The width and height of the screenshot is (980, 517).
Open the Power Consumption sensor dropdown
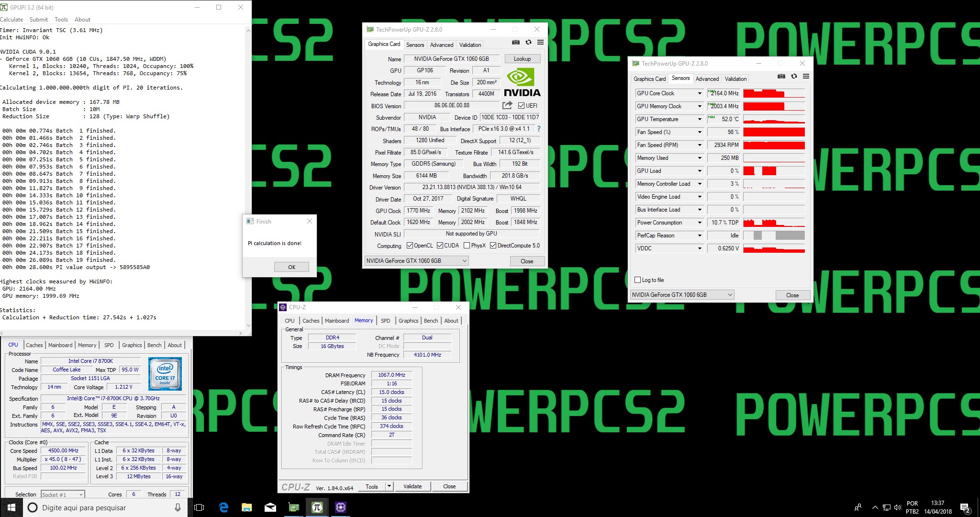coord(700,223)
